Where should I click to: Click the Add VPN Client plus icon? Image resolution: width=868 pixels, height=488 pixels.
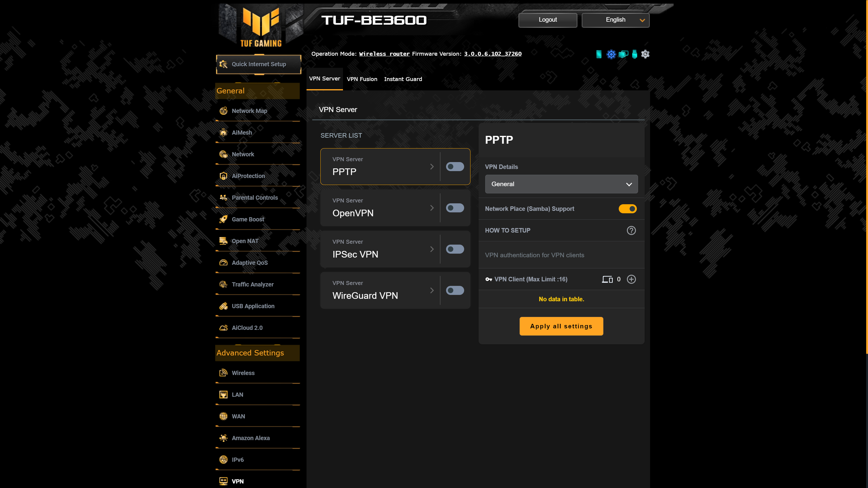[631, 279]
